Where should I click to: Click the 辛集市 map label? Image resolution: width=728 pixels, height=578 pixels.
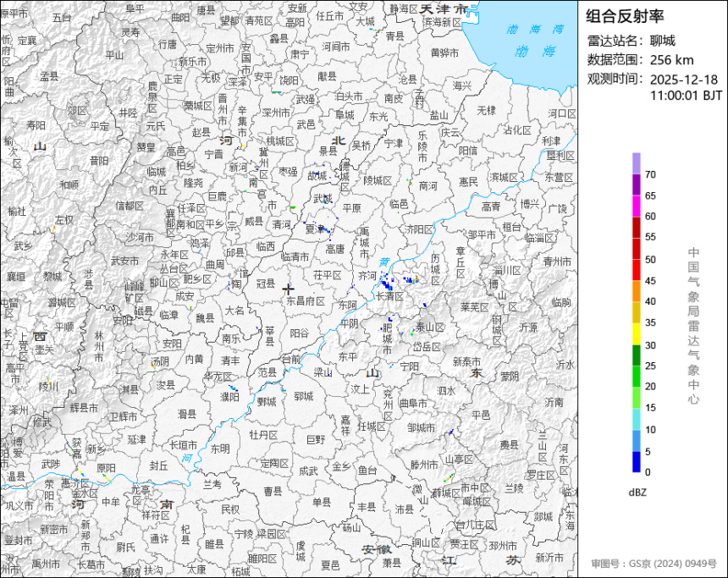[242, 121]
